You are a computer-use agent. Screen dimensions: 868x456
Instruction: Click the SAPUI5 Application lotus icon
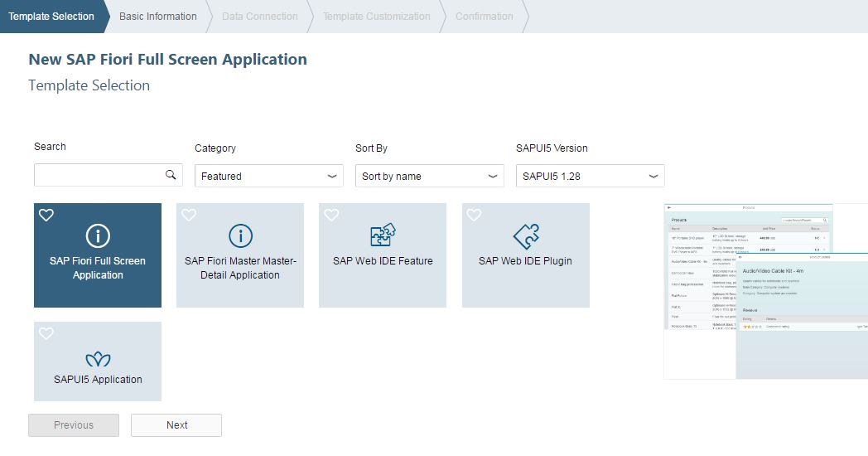(98, 359)
